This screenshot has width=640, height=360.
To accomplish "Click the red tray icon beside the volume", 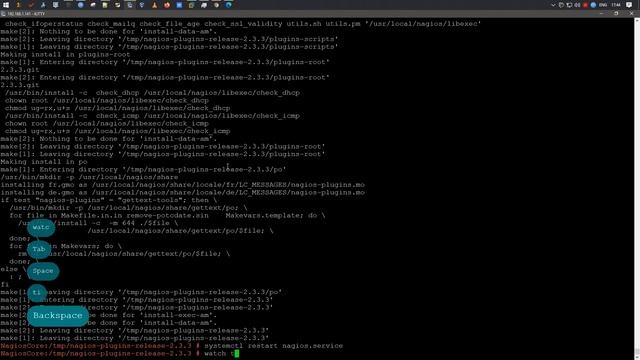I will tap(585, 5).
